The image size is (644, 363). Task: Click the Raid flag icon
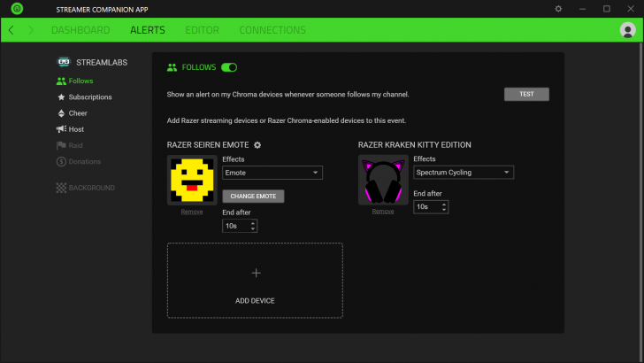pyautogui.click(x=61, y=145)
